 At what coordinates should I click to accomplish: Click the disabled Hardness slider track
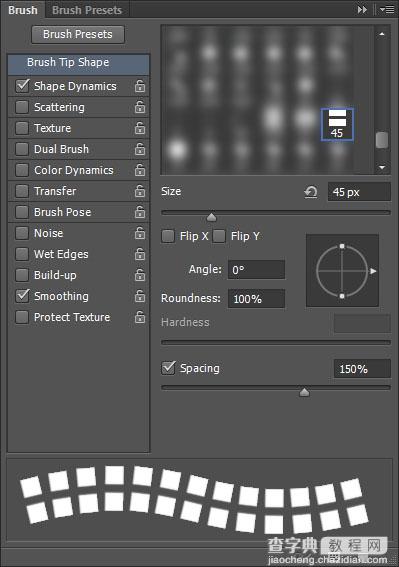click(x=276, y=342)
